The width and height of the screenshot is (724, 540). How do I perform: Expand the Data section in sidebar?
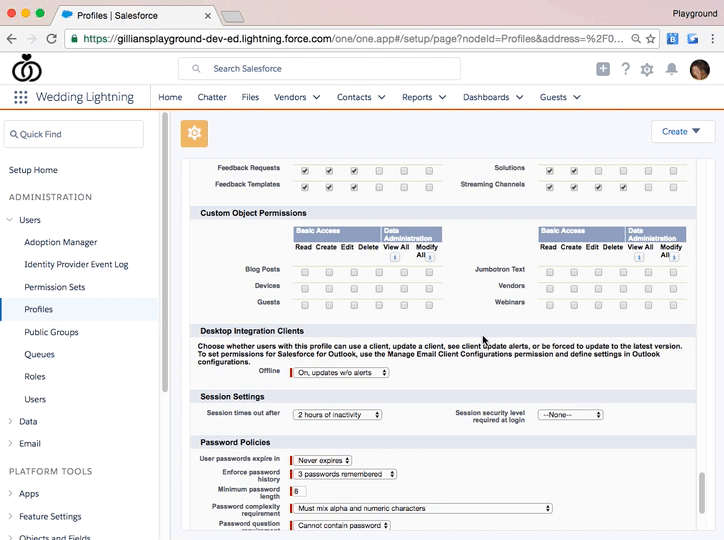pos(10,421)
